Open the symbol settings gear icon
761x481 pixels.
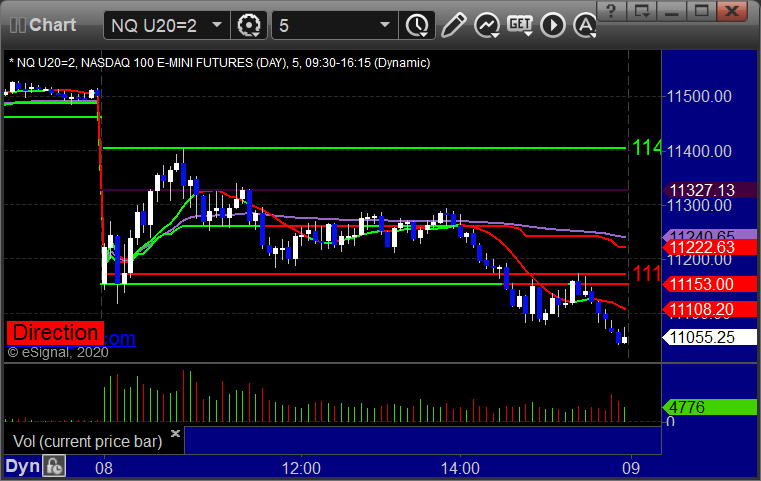pos(248,25)
